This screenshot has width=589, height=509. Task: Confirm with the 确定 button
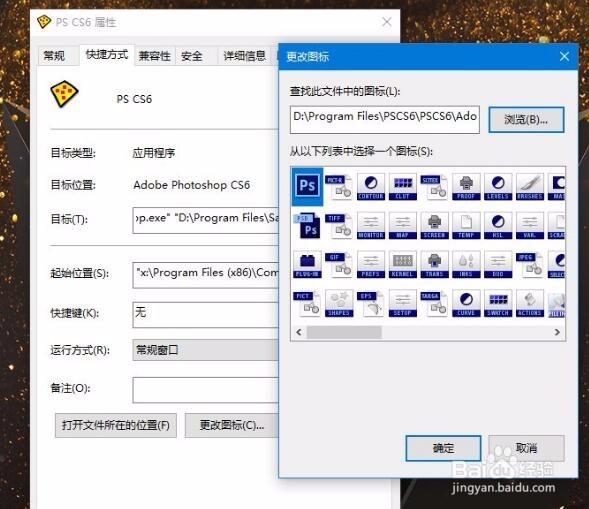click(x=443, y=448)
